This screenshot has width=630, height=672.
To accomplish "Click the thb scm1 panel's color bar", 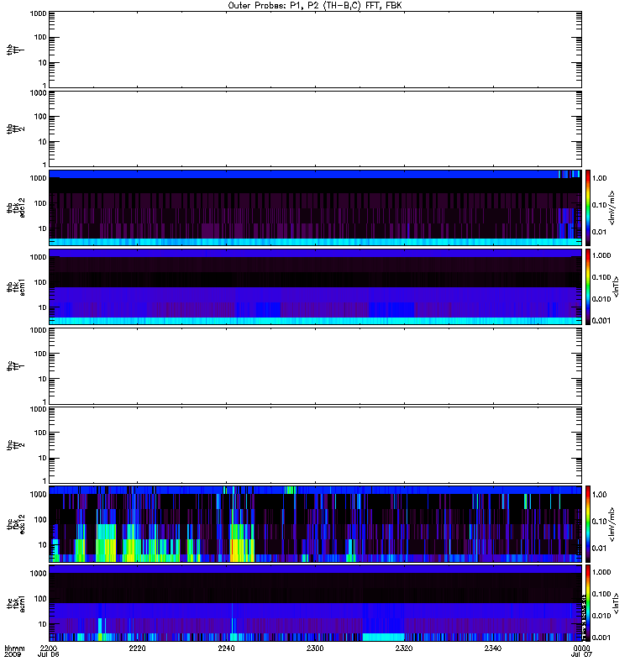I will (588, 286).
